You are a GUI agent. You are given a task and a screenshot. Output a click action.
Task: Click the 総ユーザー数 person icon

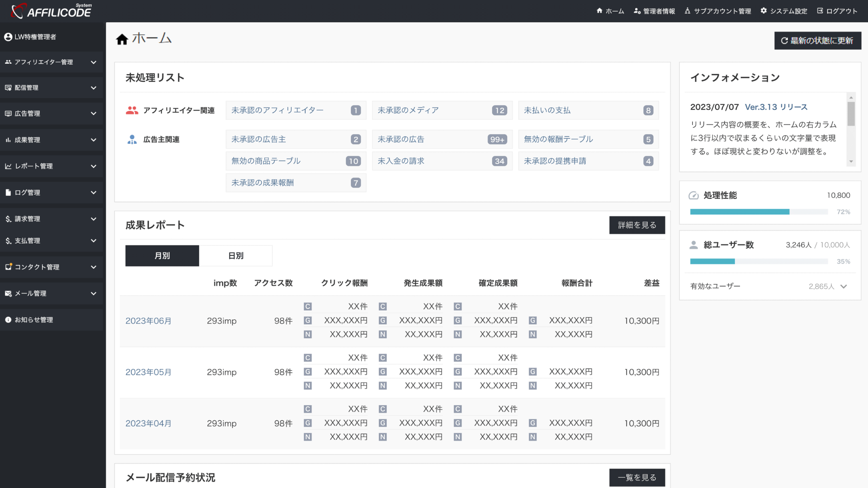pos(693,245)
